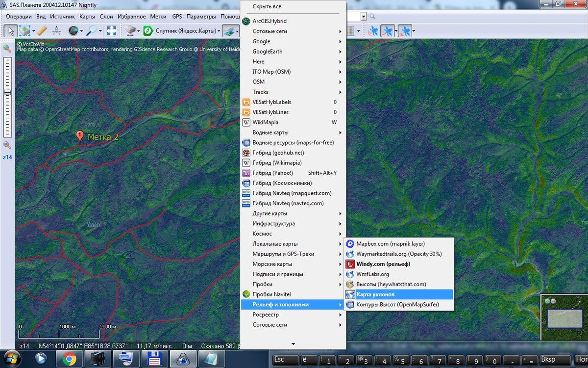Enable Гибрид (Yahoo!) layer
Viewport: 588px width, 368px height.
coord(293,173)
